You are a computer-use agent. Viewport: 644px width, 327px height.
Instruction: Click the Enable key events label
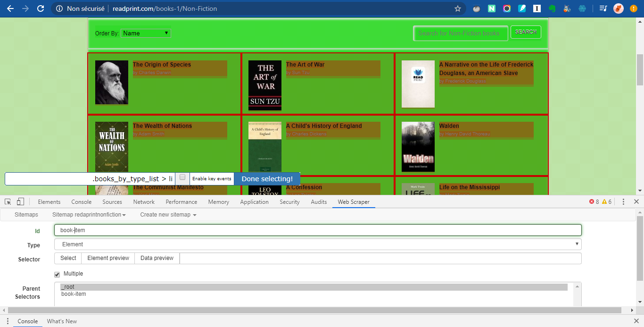[212, 179]
